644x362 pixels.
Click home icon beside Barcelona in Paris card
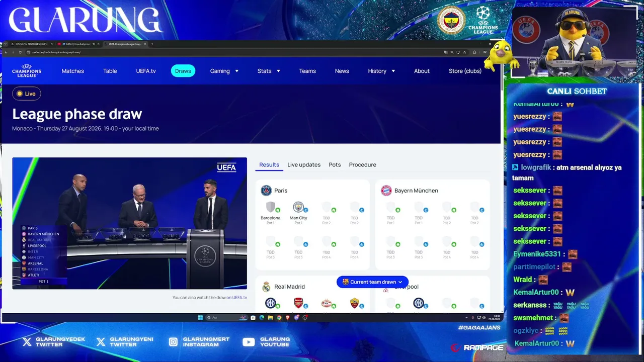tap(278, 210)
